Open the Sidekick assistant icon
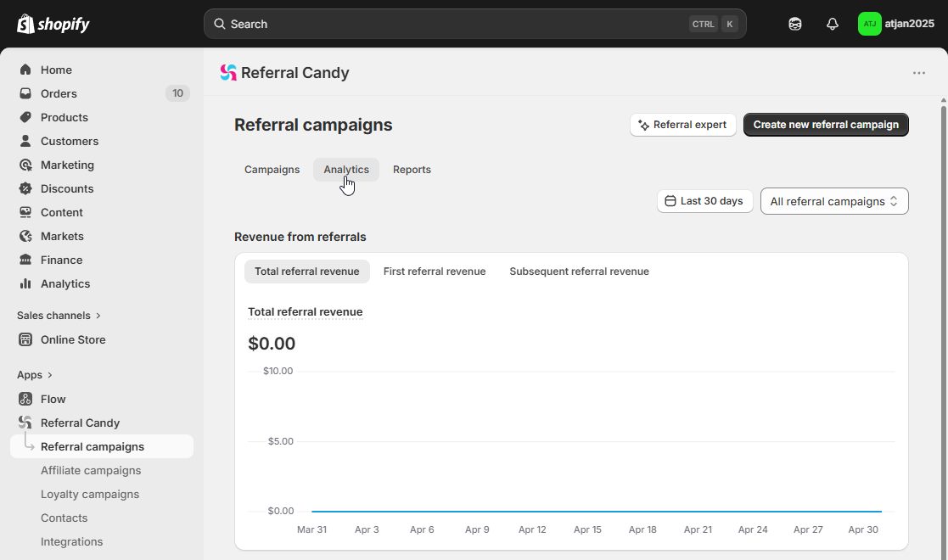This screenshot has height=560, width=948. click(x=795, y=25)
